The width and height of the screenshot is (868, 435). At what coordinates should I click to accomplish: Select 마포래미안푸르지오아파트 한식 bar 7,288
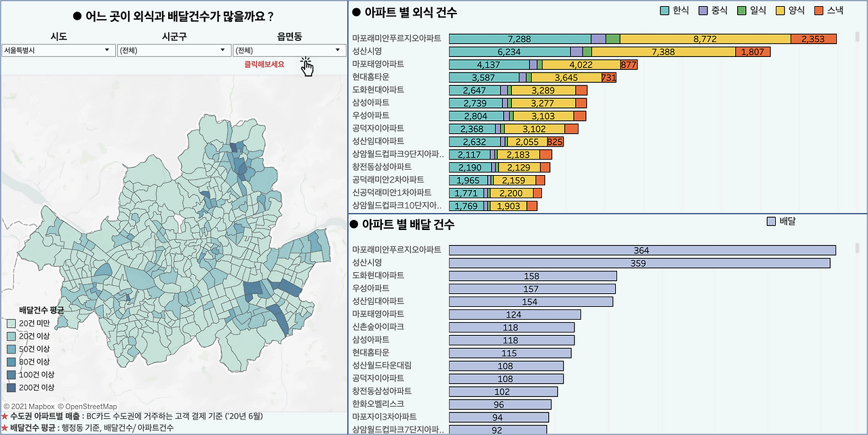(x=520, y=39)
